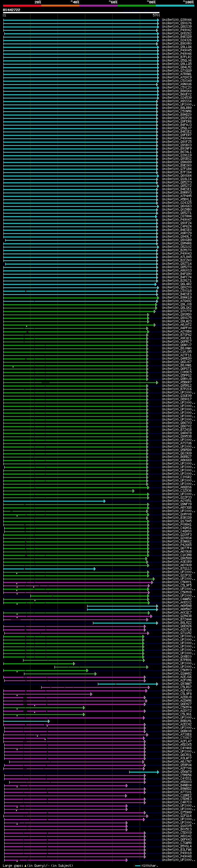197x868 pixels.
Task: Click hit label UniRef100_A9CQC1
Action: (x=176, y=338)
